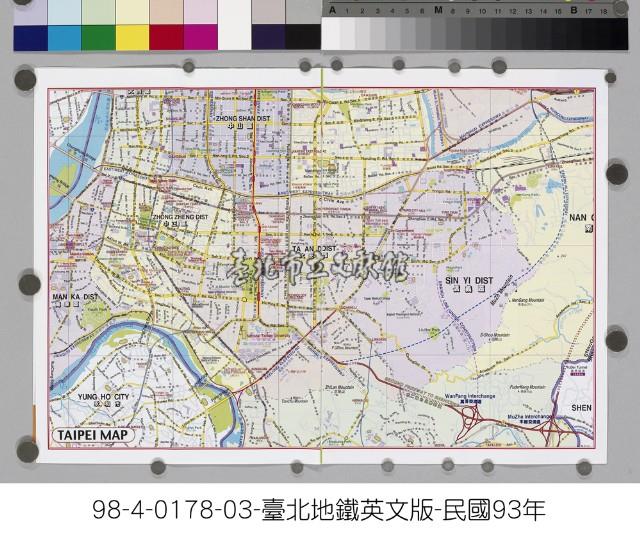Click the dark blue color swatch
This screenshot has width=640, height=533.
click(31, 38)
